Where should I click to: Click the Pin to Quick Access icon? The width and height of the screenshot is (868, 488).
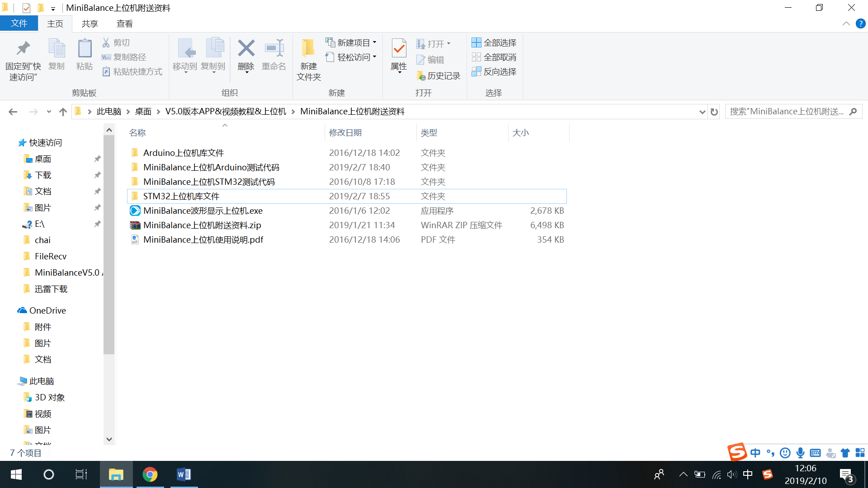23,49
